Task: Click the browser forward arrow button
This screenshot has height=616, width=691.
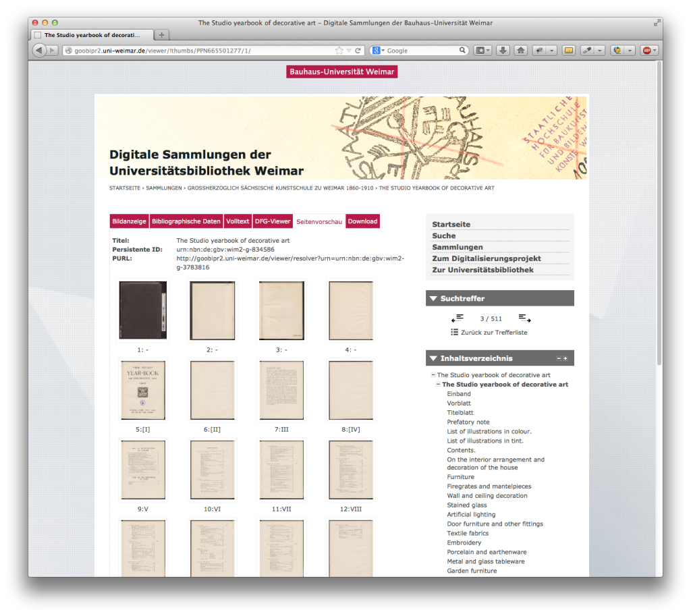Action: (x=52, y=50)
